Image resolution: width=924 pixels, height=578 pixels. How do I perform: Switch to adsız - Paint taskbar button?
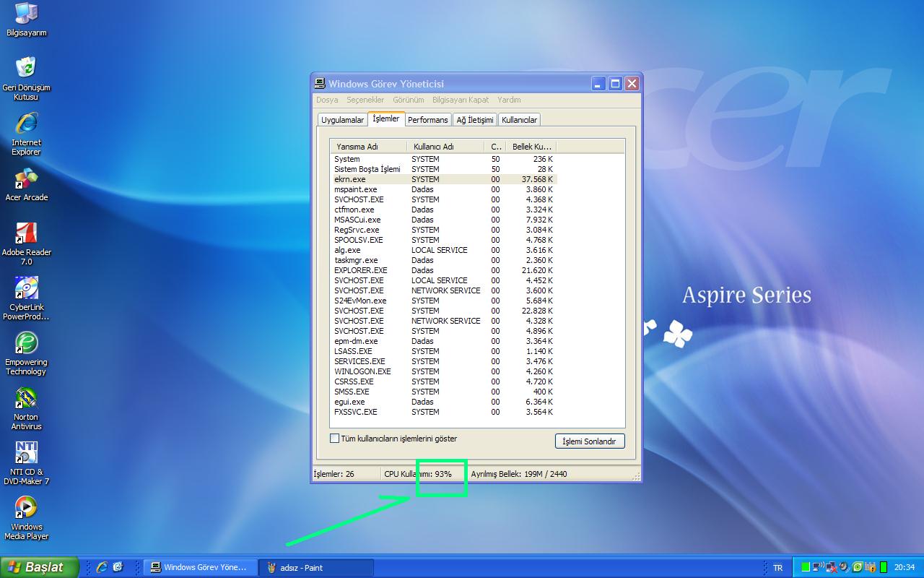click(x=317, y=568)
